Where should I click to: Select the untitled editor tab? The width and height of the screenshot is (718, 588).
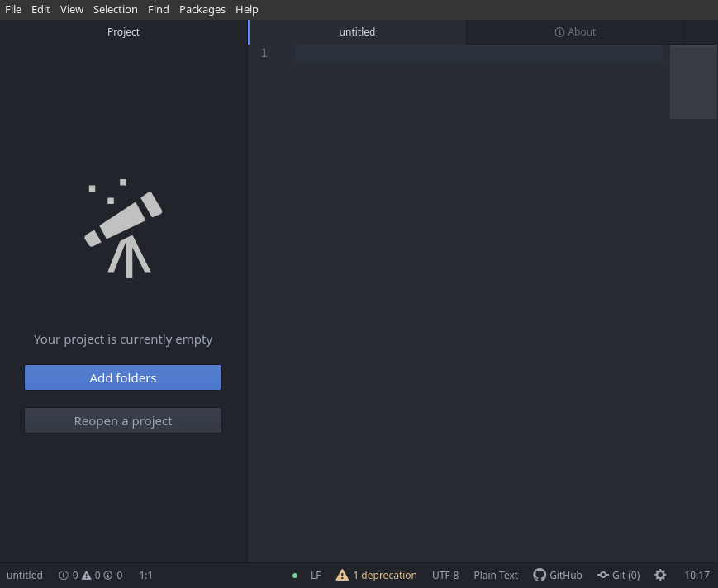coord(357,31)
